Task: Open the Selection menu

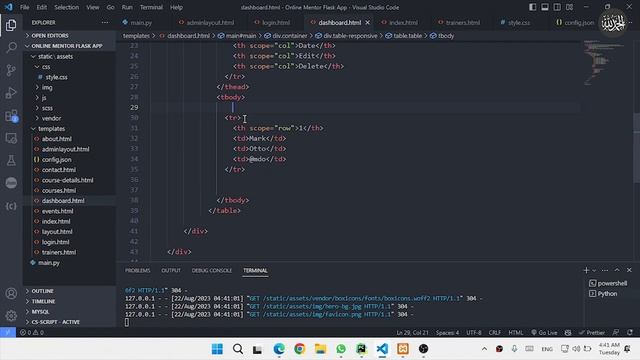Action: [x=67, y=7]
